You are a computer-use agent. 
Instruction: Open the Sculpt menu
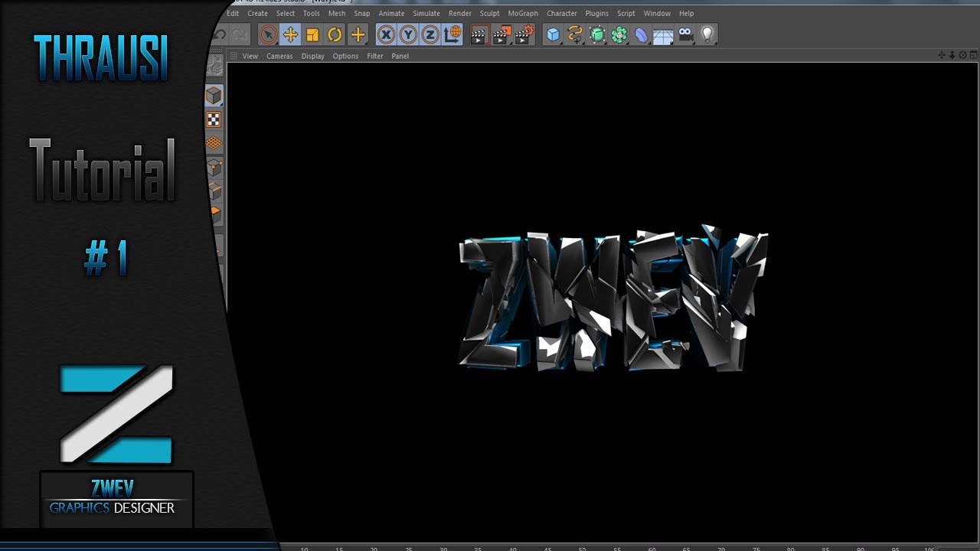click(490, 13)
